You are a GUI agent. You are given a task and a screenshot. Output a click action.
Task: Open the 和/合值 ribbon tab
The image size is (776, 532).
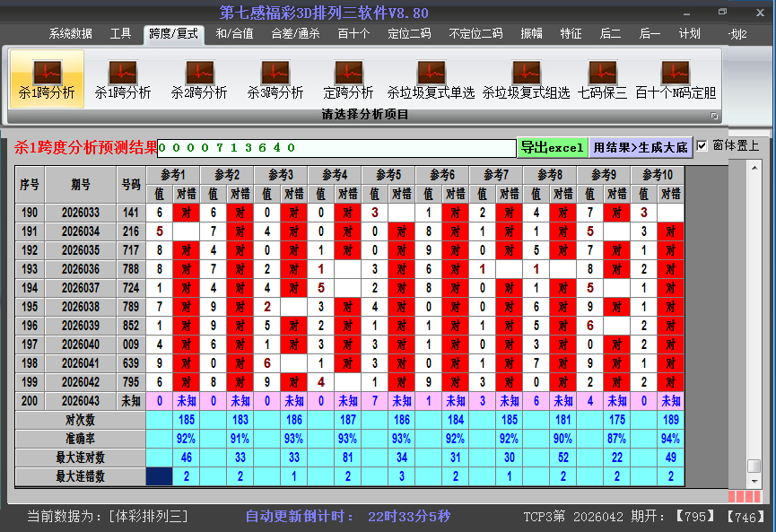coord(234,34)
